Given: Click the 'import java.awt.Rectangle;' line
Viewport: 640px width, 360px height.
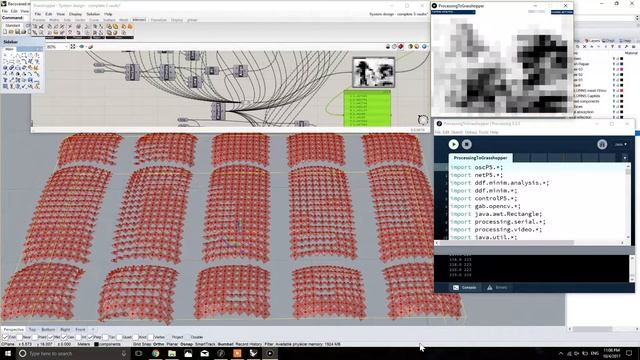Looking at the screenshot, I should pos(496,214).
